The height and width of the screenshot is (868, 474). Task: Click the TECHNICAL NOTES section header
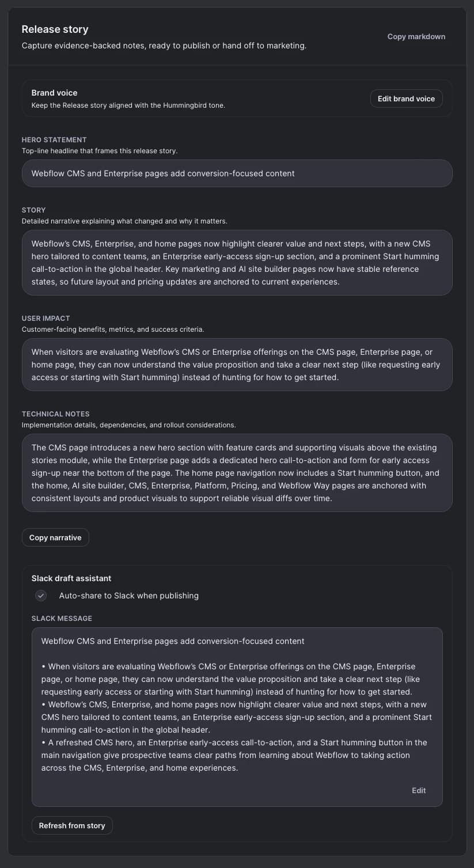(x=55, y=414)
